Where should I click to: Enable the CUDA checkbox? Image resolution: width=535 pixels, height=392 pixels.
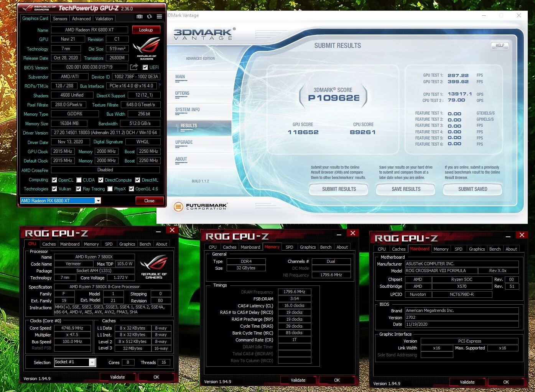point(79,180)
